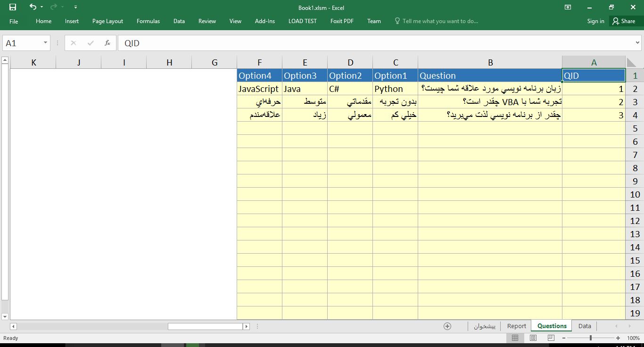Switch to the Data sheet tab
This screenshot has height=347, width=644.
click(x=585, y=326)
